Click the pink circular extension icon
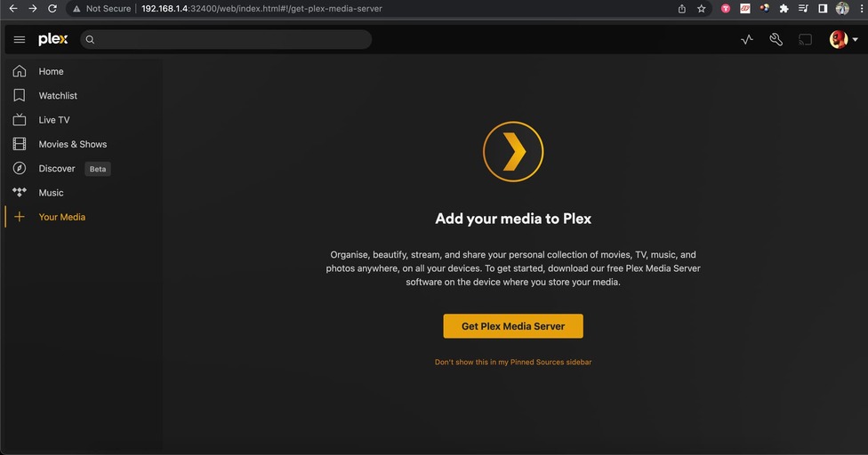This screenshot has height=455, width=868. point(725,8)
